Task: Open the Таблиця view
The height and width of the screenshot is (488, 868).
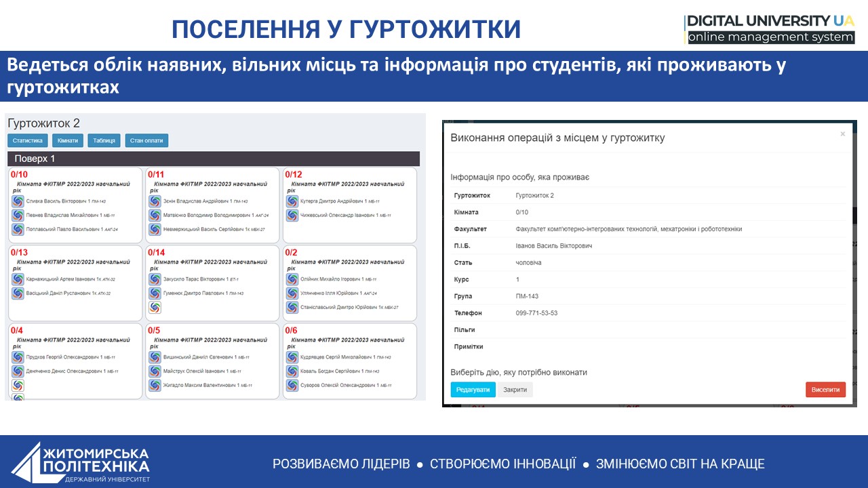Action: (x=104, y=141)
